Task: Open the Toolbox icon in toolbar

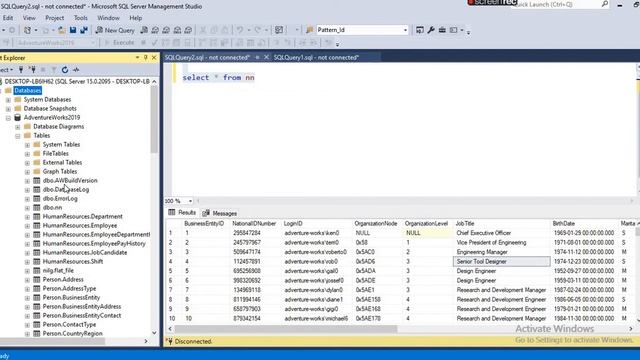Action: click(442, 30)
